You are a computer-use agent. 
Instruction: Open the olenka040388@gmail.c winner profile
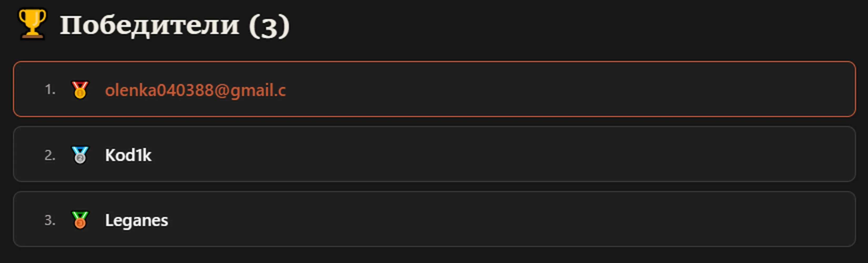click(195, 90)
